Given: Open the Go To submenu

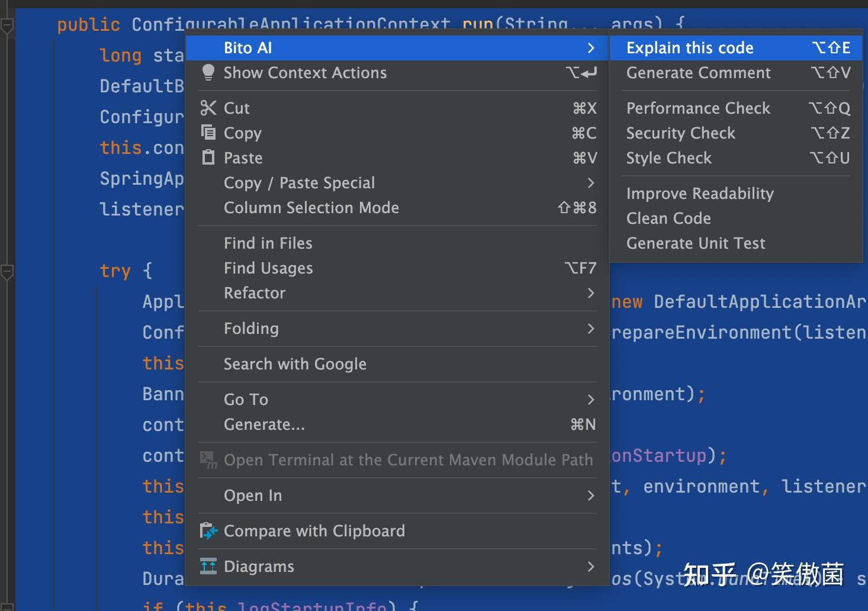Looking at the screenshot, I should click(x=246, y=400).
